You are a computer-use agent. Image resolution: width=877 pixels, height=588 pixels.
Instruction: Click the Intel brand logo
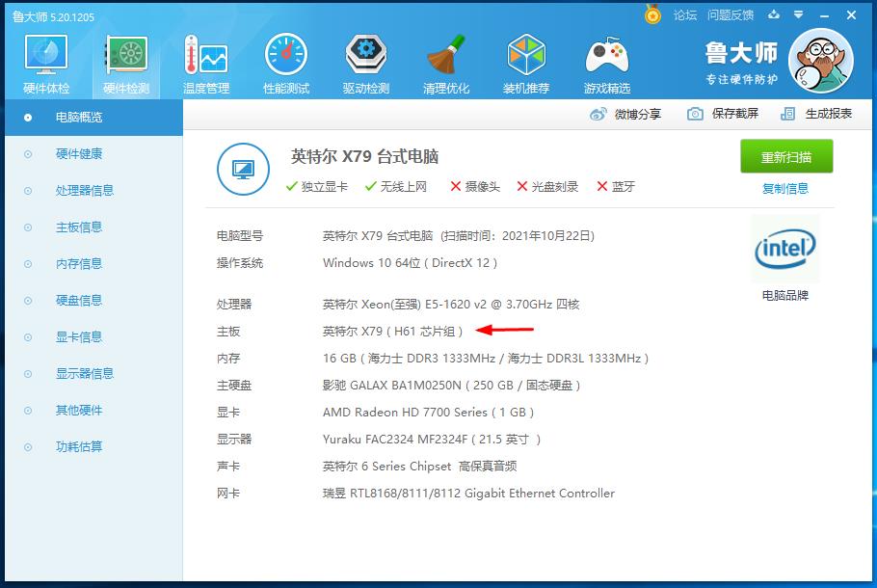pyautogui.click(x=784, y=249)
